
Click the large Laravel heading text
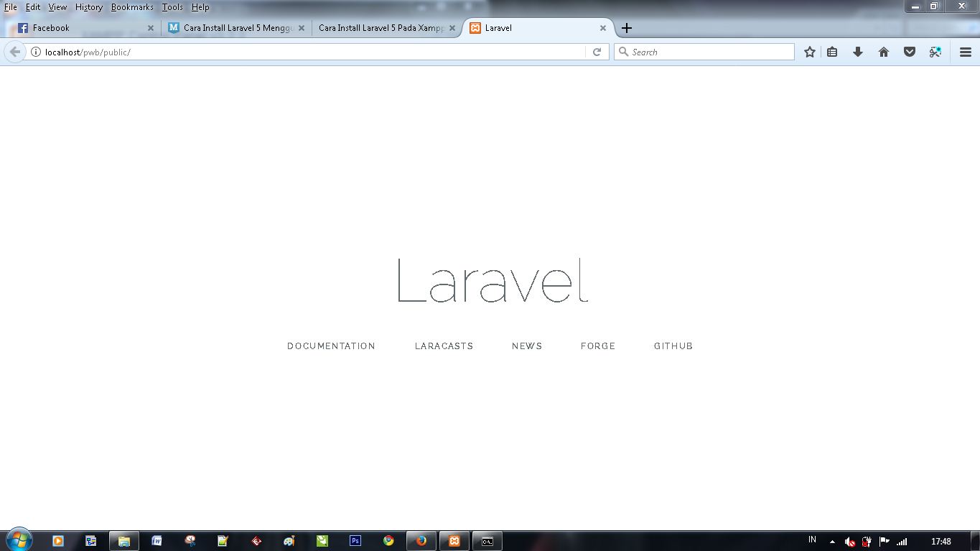coord(493,280)
